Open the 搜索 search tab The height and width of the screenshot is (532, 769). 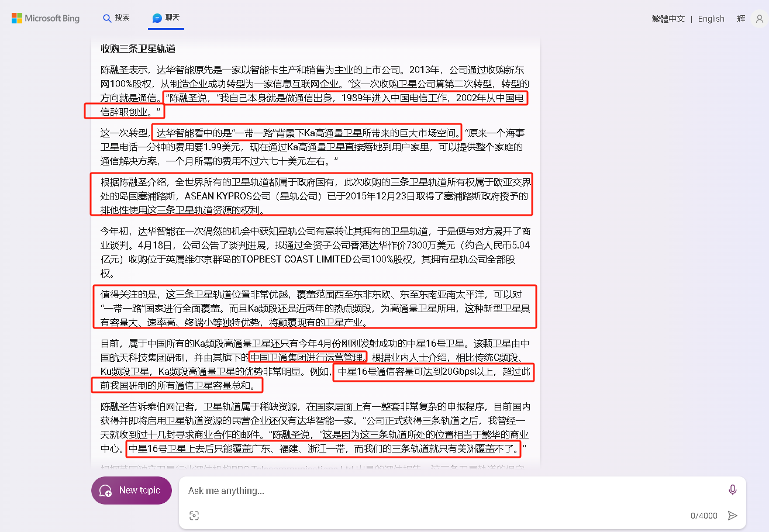(x=116, y=18)
